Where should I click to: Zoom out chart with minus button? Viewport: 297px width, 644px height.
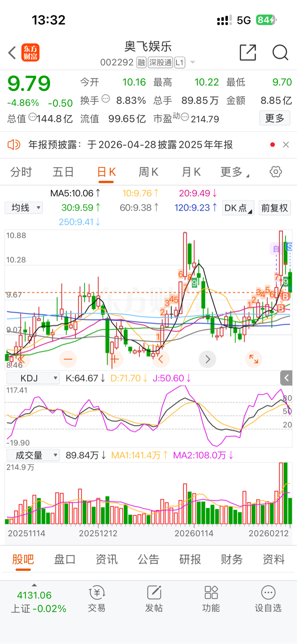pos(68,359)
